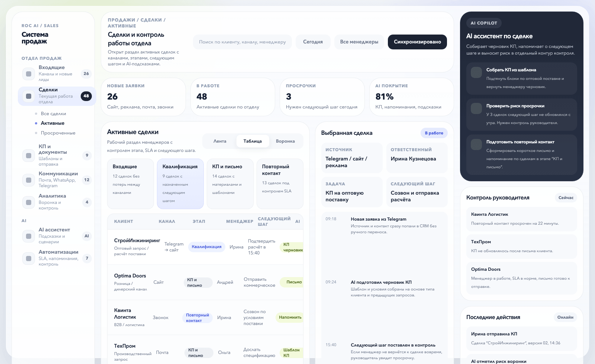595x364 pixels.
Task: Click the 'Собрать КП из шаблона' action icon
Action: tap(476, 72)
